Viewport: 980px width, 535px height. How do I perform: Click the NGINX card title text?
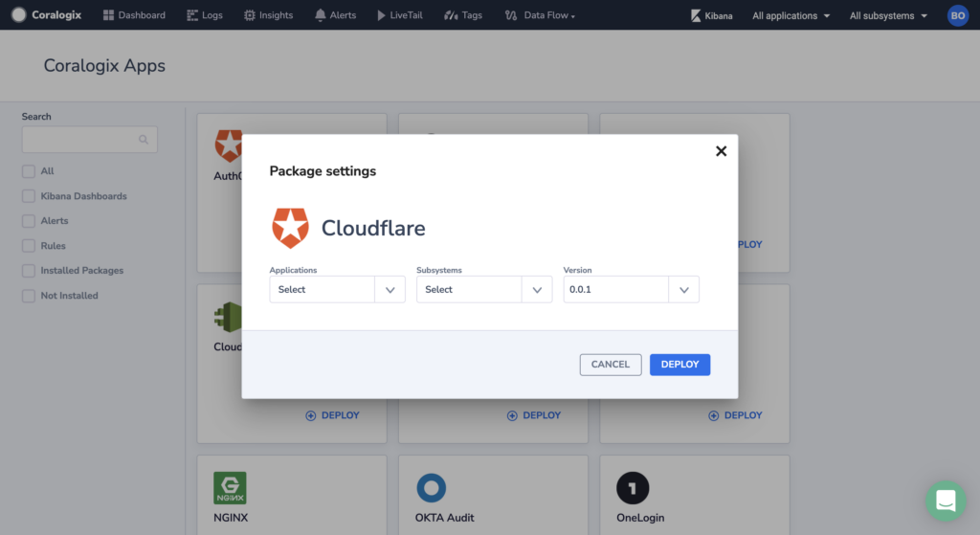(231, 518)
